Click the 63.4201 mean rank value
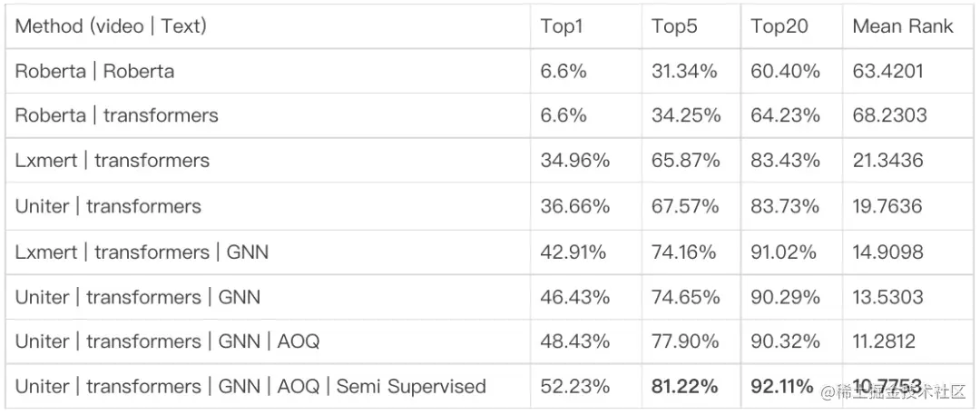Viewport: 980px width, 415px height. [887, 71]
